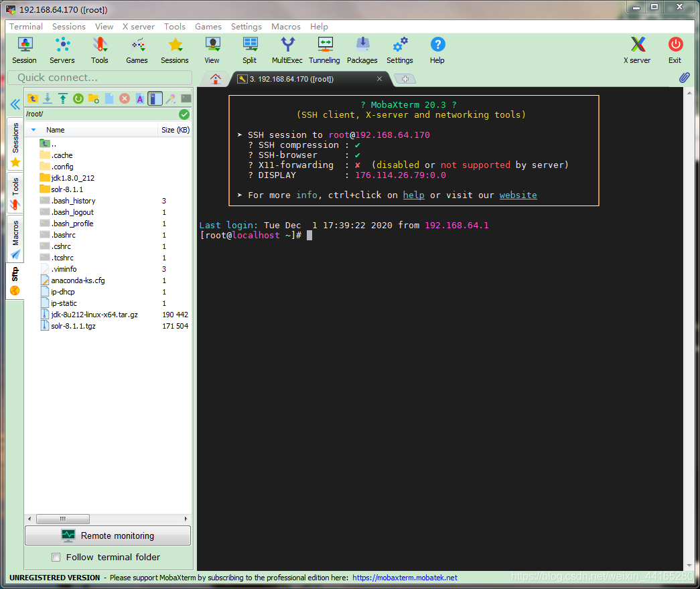The width and height of the screenshot is (700, 589).
Task: Click the paperclip icon at top right
Action: point(684,78)
